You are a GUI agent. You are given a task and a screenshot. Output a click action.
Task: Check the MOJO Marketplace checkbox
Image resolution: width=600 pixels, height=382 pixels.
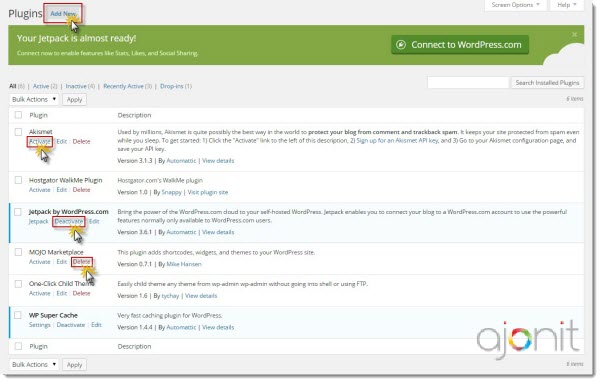(x=18, y=252)
